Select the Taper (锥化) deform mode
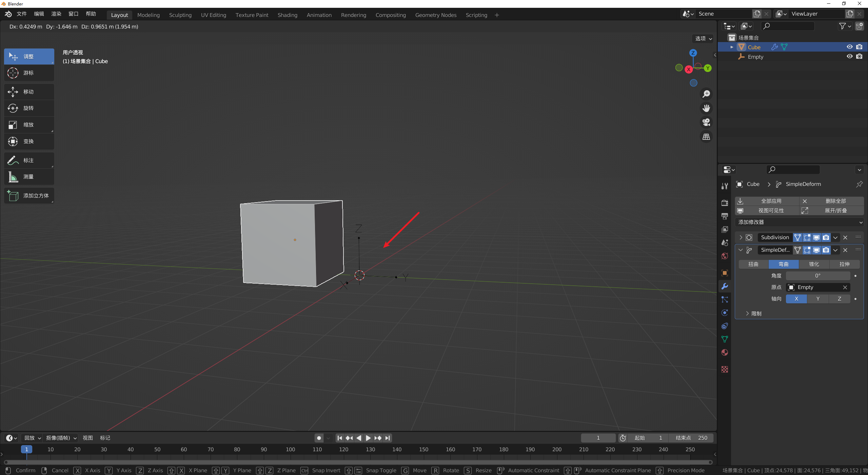This screenshot has width=868, height=475. [814, 264]
